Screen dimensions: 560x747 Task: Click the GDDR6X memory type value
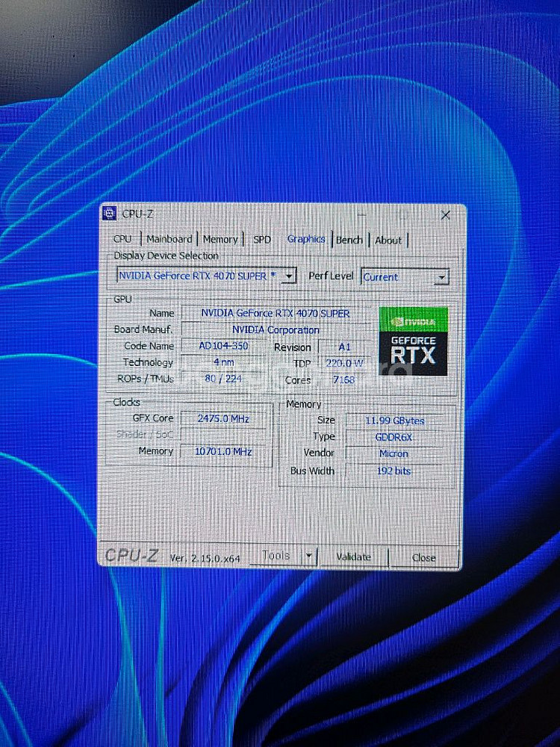394,436
